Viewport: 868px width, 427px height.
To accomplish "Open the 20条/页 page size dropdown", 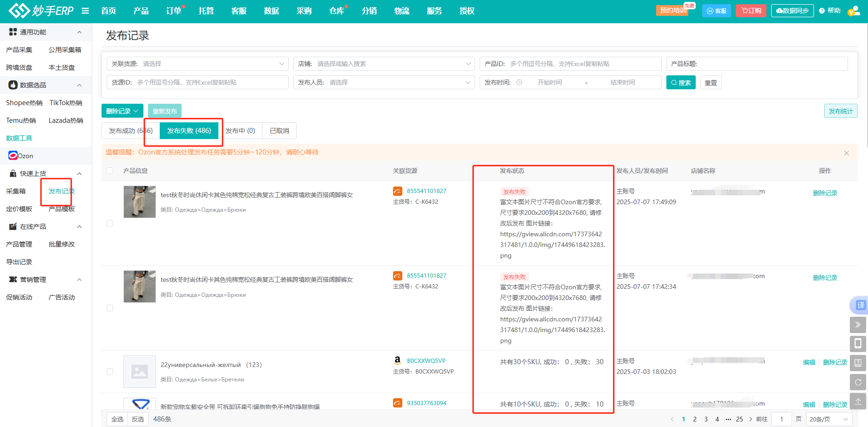I will 828,419.
